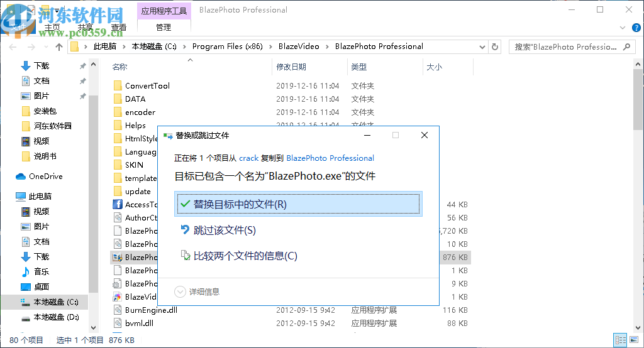This screenshot has height=348, width=644.
Task: Open the 管理 ribbon tab
Action: pyautogui.click(x=164, y=27)
